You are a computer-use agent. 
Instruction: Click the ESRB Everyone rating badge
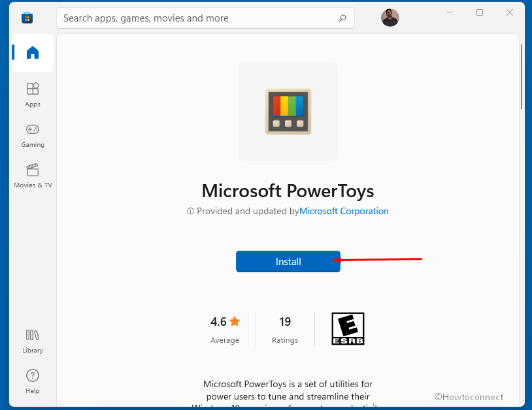[x=348, y=328]
